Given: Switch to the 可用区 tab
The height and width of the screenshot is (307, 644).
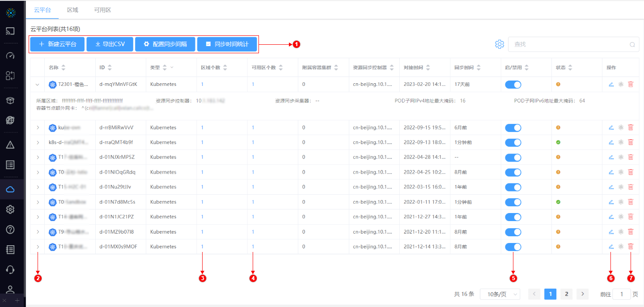Looking at the screenshot, I should [x=102, y=10].
